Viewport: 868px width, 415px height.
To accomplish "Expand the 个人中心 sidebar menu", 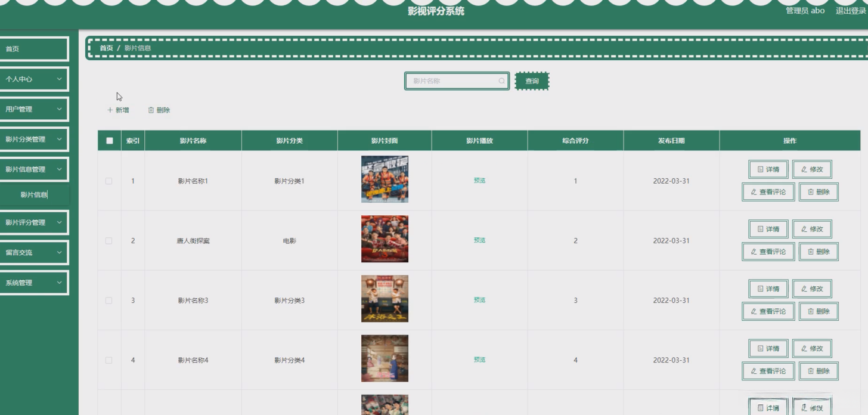I will pos(33,79).
